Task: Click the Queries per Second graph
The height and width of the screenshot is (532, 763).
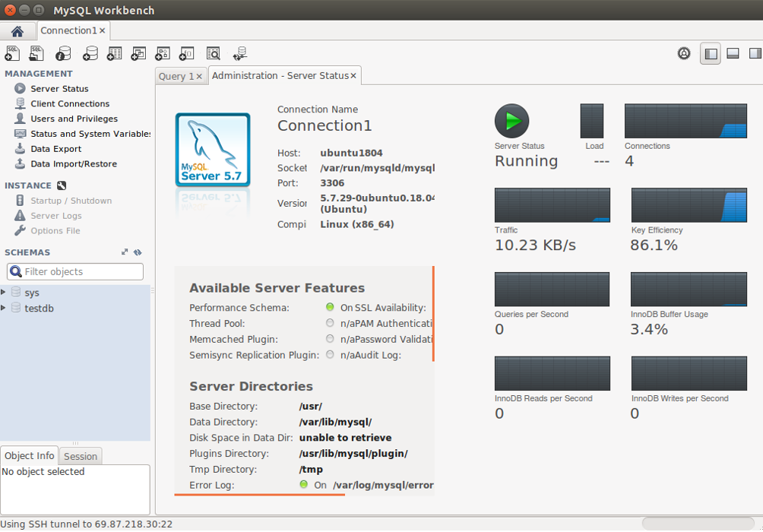Action: point(552,289)
